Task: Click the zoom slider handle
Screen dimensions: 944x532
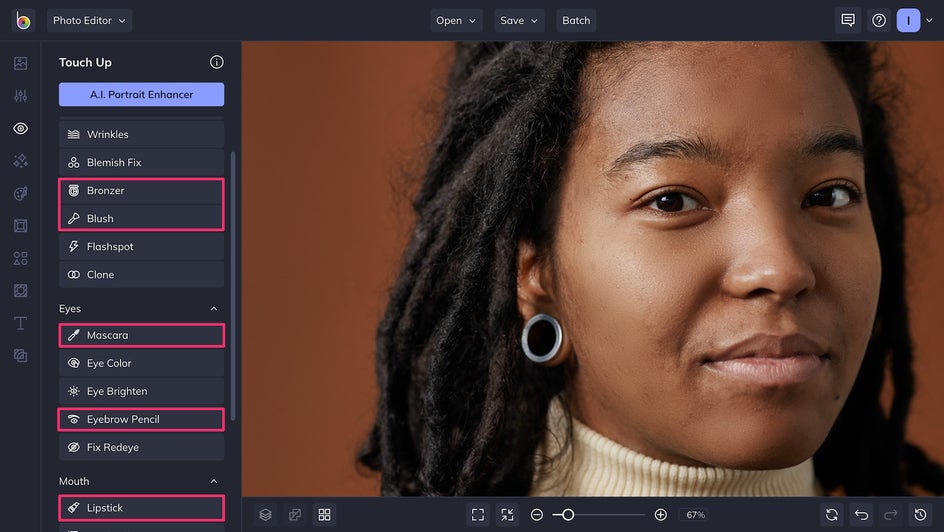Action: tap(568, 515)
